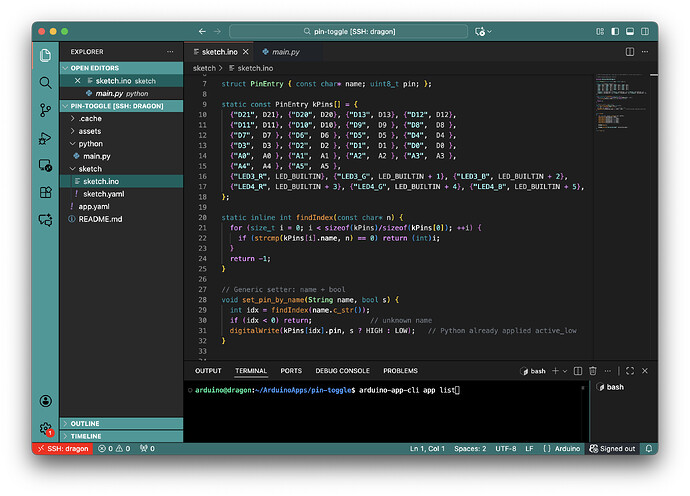Toggle the secondary side bar visibility
The height and width of the screenshot is (496, 690).
click(645, 31)
